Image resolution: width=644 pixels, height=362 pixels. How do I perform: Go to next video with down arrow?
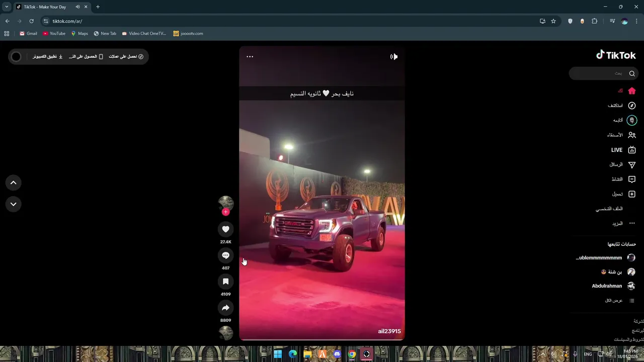[x=14, y=204]
